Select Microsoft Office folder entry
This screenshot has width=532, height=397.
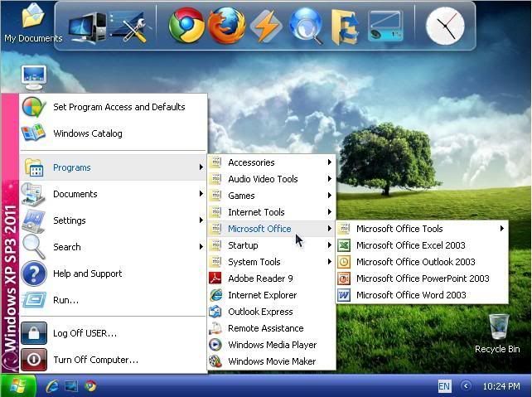272,229
